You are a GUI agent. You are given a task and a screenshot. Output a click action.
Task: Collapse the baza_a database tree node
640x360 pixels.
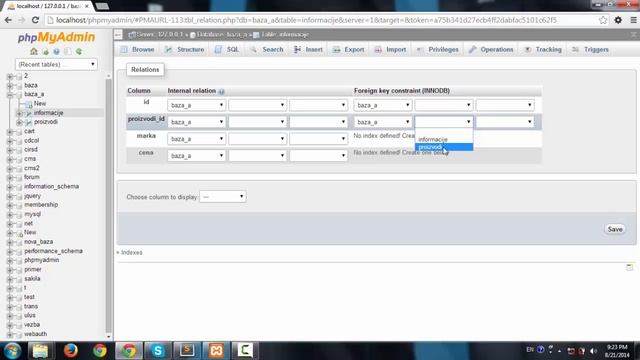tap(10, 95)
